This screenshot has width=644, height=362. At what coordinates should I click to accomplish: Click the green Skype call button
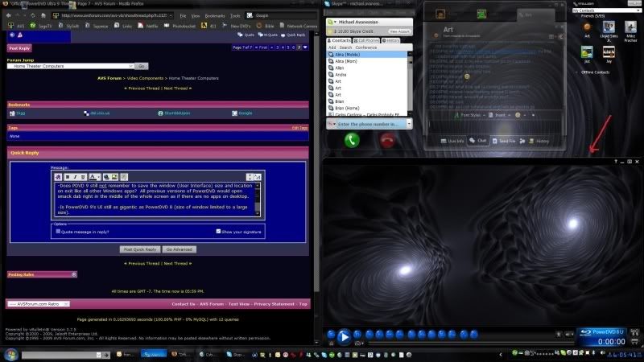tap(352, 140)
